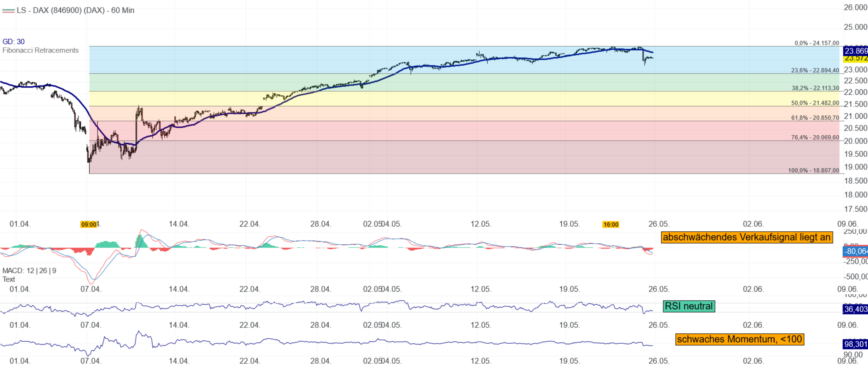Viewport: 868px width, 366px height.
Task: Click the green 'RSI neutral' annotation
Action: click(689, 306)
